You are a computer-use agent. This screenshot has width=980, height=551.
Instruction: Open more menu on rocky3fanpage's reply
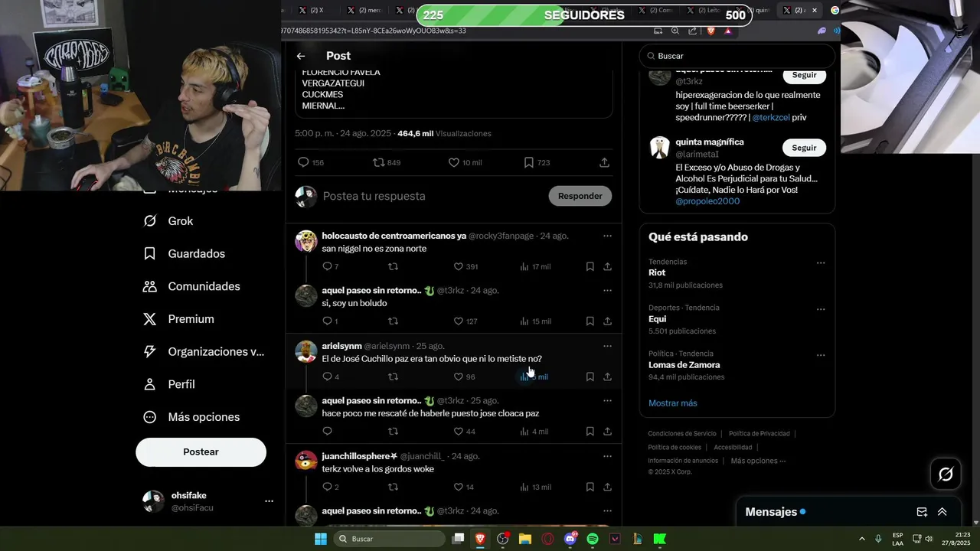pyautogui.click(x=607, y=236)
